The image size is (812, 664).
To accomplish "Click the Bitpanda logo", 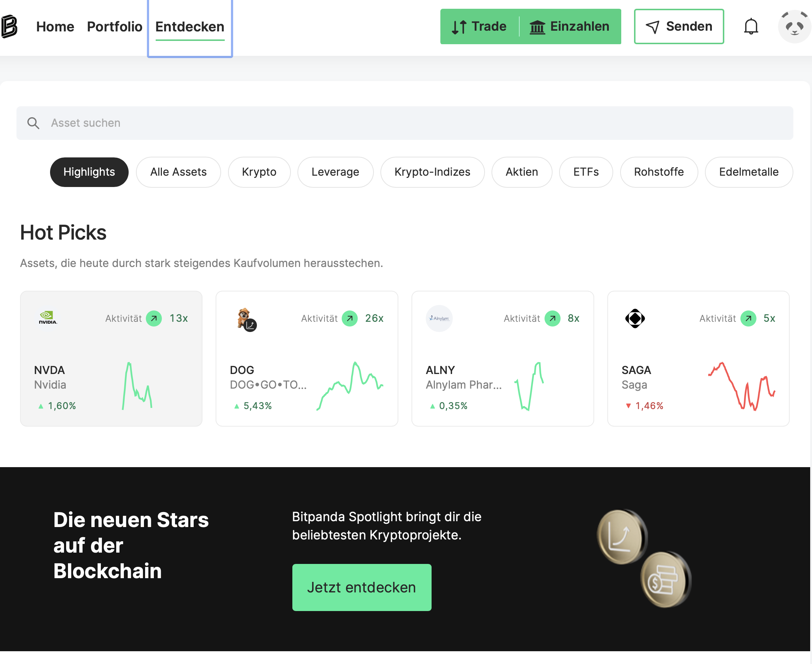I will click(x=9, y=26).
